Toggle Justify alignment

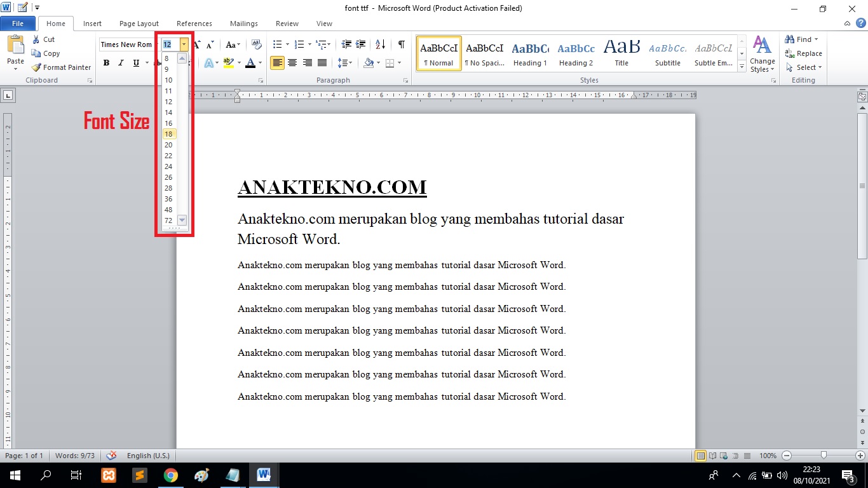[x=322, y=63]
